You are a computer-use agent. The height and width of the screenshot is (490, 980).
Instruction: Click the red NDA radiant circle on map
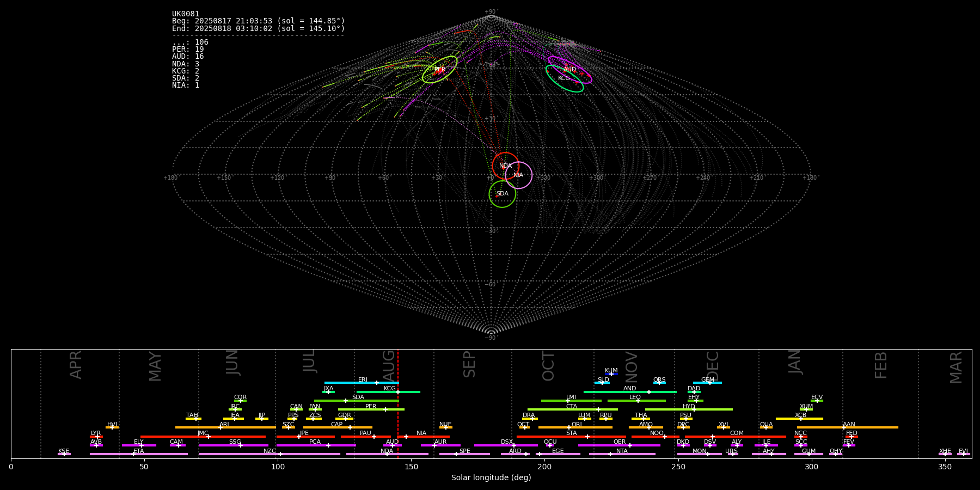(505, 166)
